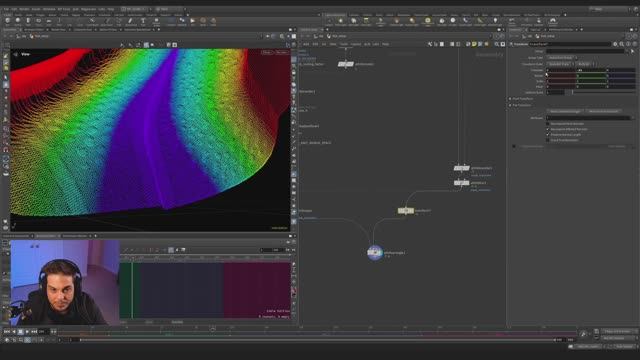The image size is (640, 360).
Task: Select the Curve shelf tool
Action: pos(92,21)
